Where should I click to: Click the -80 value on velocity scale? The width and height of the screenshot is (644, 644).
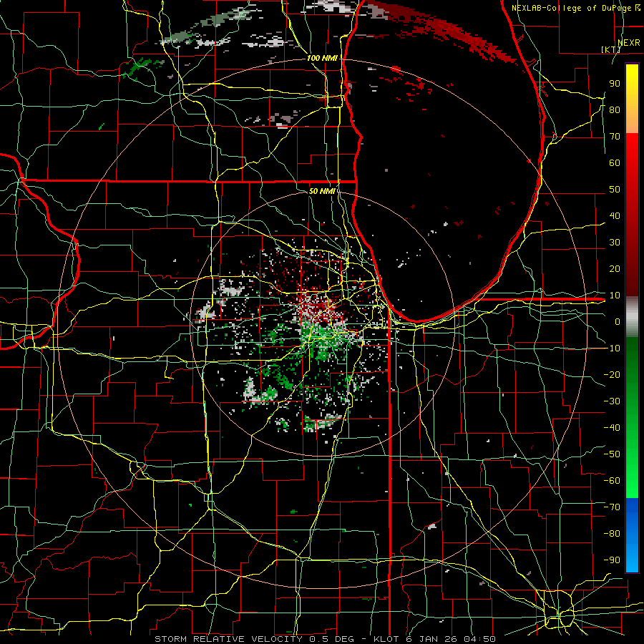pos(612,534)
